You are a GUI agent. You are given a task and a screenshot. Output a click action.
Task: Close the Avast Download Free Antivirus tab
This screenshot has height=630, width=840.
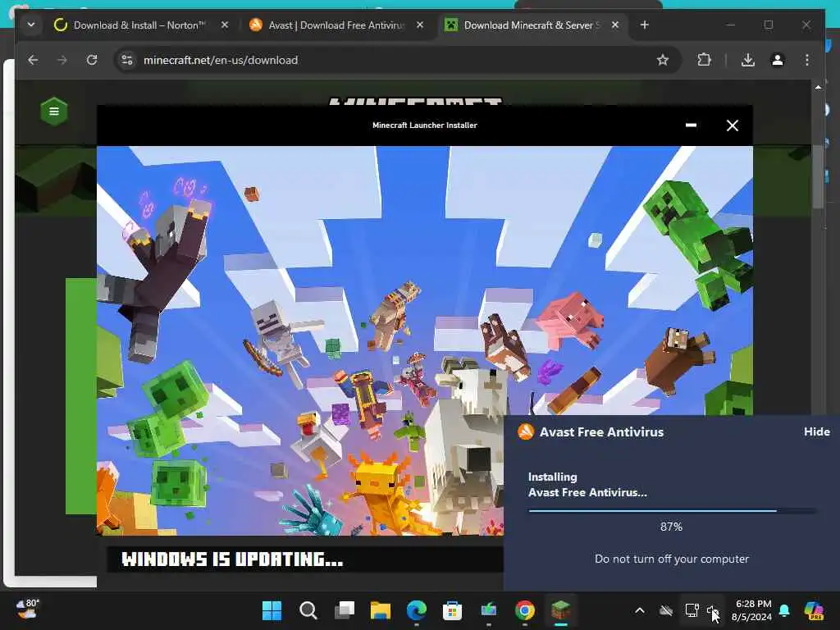tap(420, 25)
